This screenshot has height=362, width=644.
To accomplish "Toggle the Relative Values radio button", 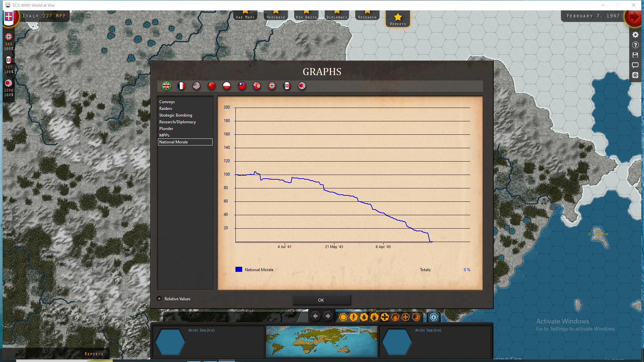I will [x=159, y=298].
